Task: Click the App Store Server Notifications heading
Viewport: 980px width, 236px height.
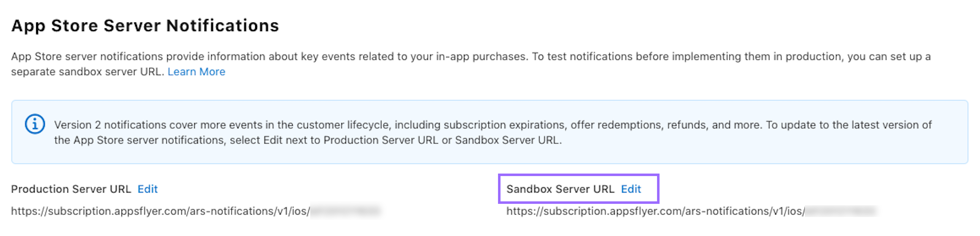Action: click(x=145, y=25)
